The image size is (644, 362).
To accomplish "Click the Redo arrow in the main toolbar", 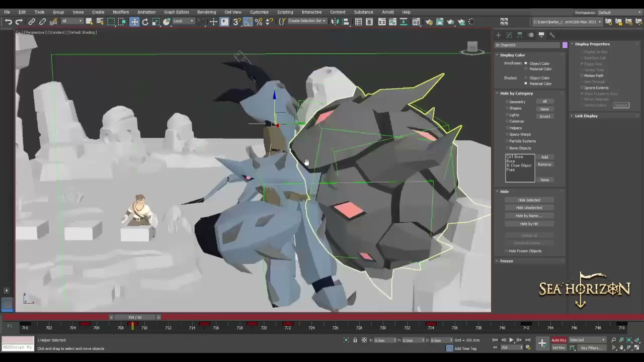I will point(19,22).
